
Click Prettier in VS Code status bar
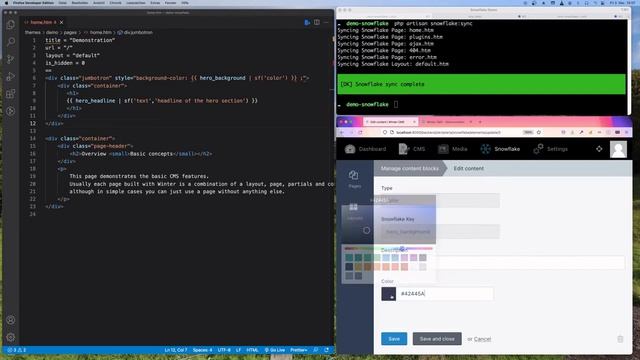(299, 350)
